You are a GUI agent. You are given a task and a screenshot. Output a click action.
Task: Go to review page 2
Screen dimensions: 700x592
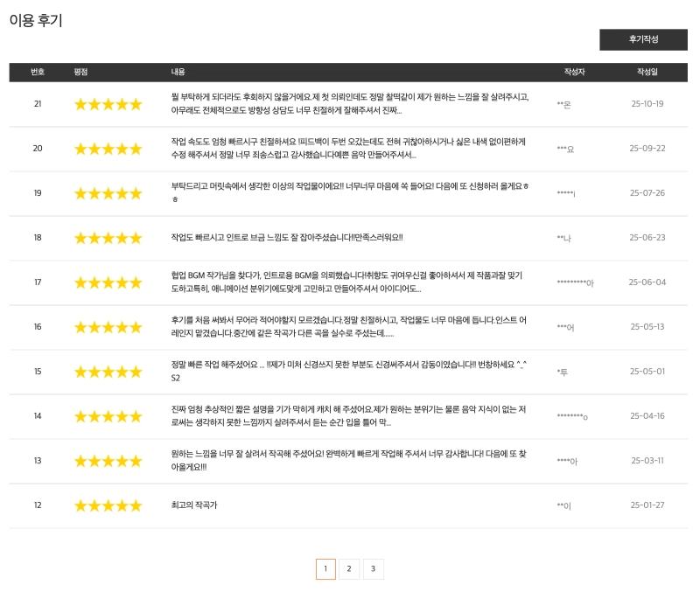[x=348, y=569]
